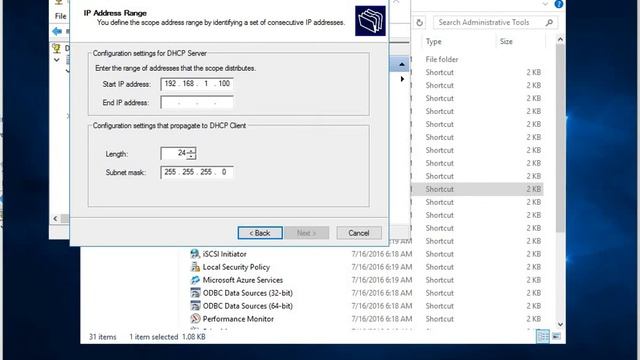640x360 pixels.
Task: Click the File folder type cell
Action: [442, 60]
